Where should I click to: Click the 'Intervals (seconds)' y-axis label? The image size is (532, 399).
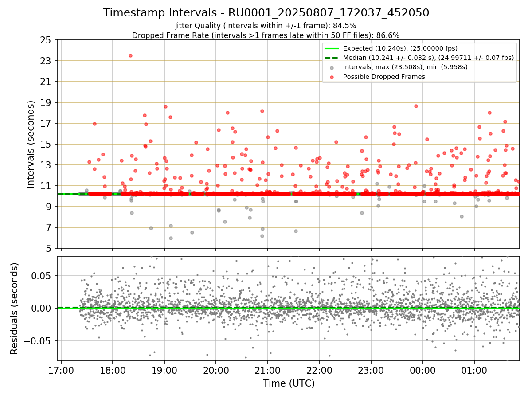click(x=31, y=144)
